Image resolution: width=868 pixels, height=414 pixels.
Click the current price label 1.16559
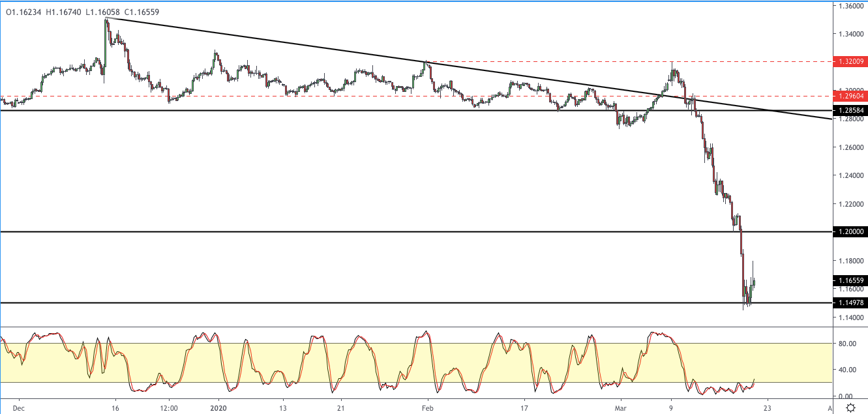tap(851, 280)
